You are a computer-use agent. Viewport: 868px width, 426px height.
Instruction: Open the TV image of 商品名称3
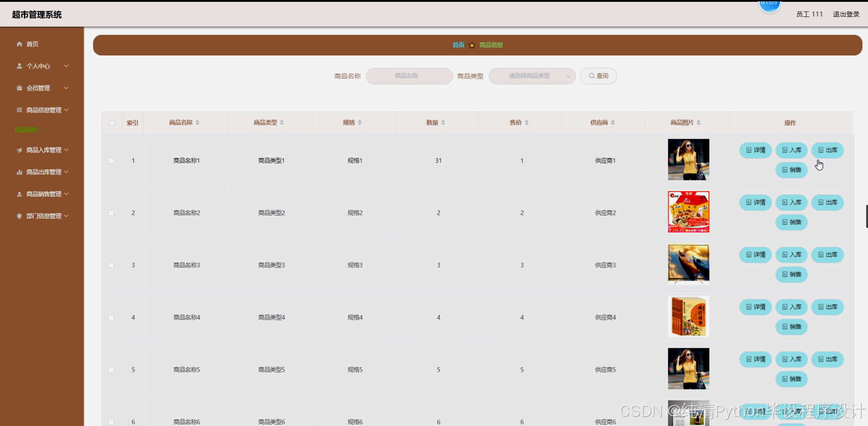tap(688, 264)
